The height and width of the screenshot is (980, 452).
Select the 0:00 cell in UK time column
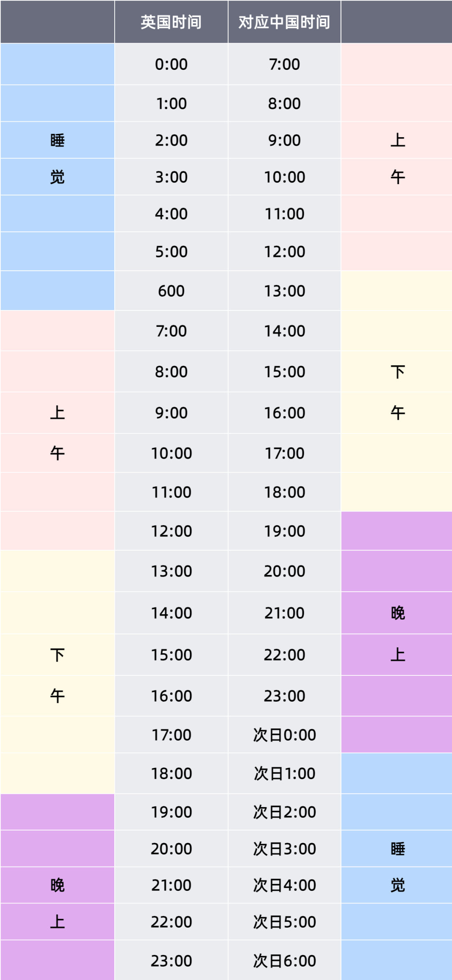(171, 64)
